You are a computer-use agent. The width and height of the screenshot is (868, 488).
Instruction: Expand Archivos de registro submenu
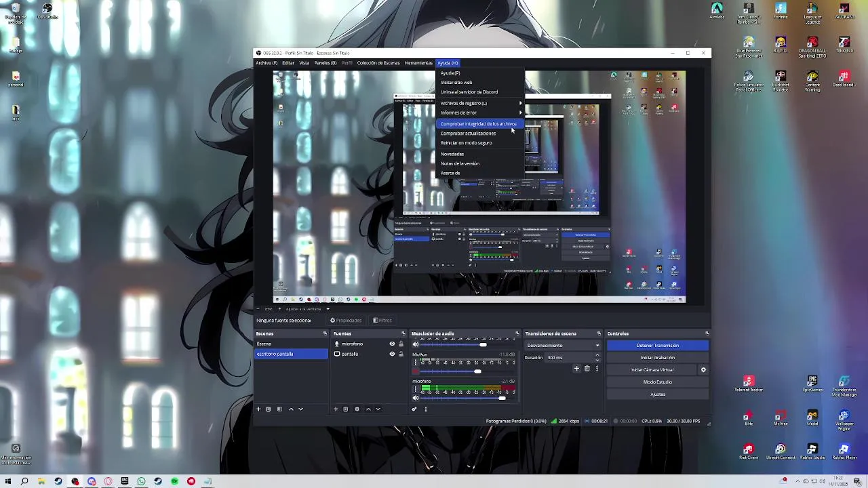tap(480, 103)
